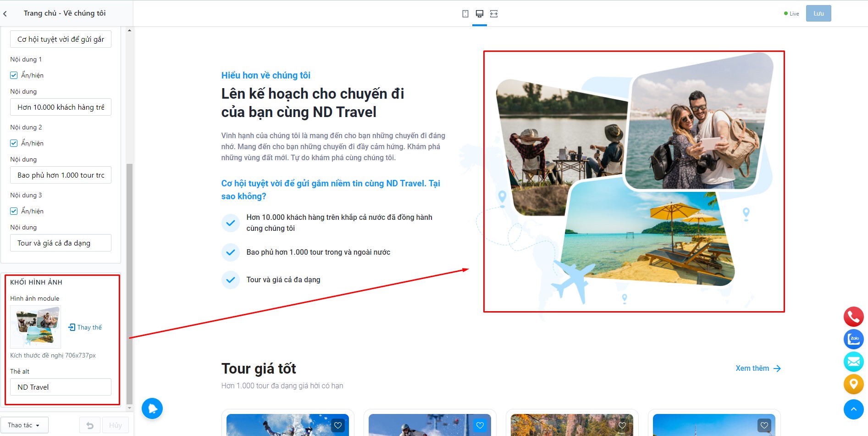Toggle Ẩn/hiện checkbox for Nội dung 3
Image resolution: width=868 pixels, height=436 pixels.
(x=14, y=211)
